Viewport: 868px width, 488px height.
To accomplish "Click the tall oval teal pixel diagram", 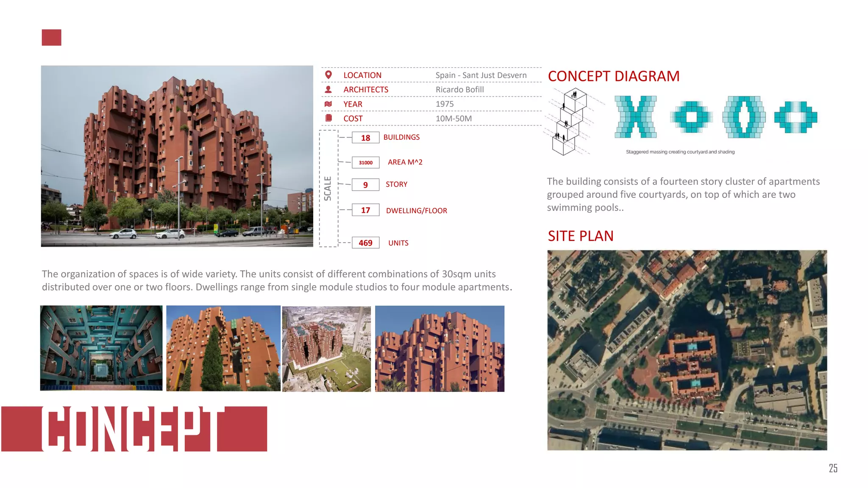I will click(744, 117).
